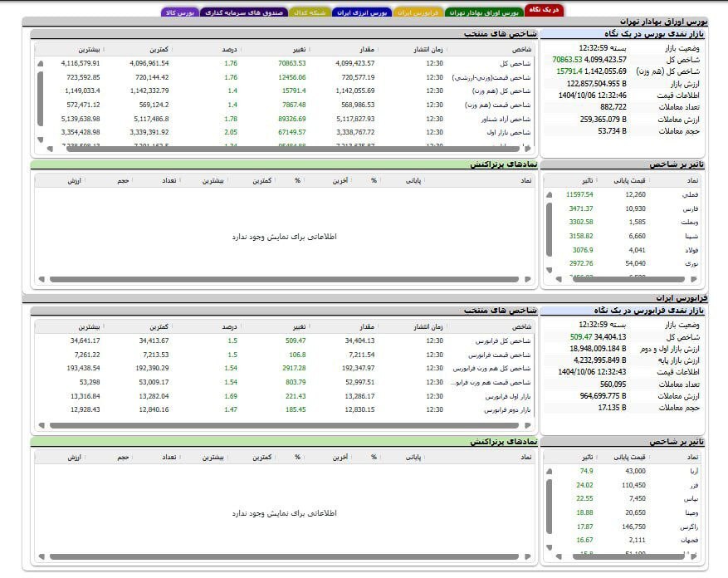728x578 pixels.
Task: Click right arrow of Tehran top-symbols horizontal scrollbar
Action: pos(529,280)
